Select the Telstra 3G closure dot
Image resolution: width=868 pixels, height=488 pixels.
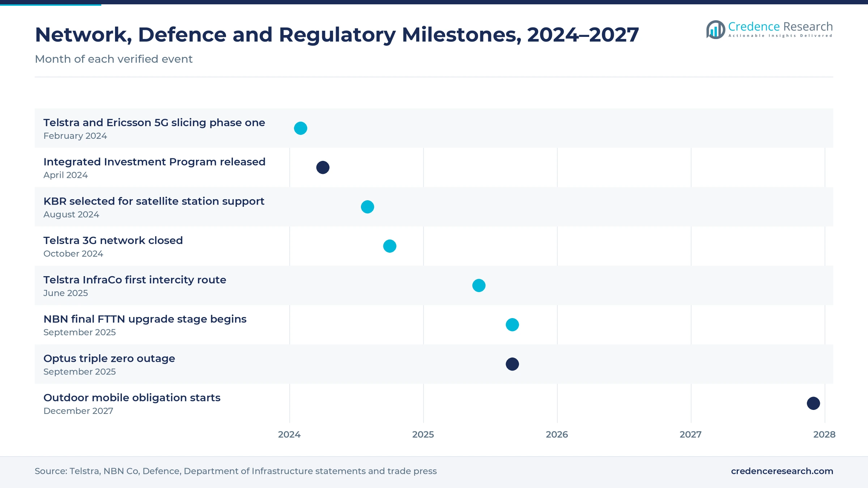click(x=390, y=246)
